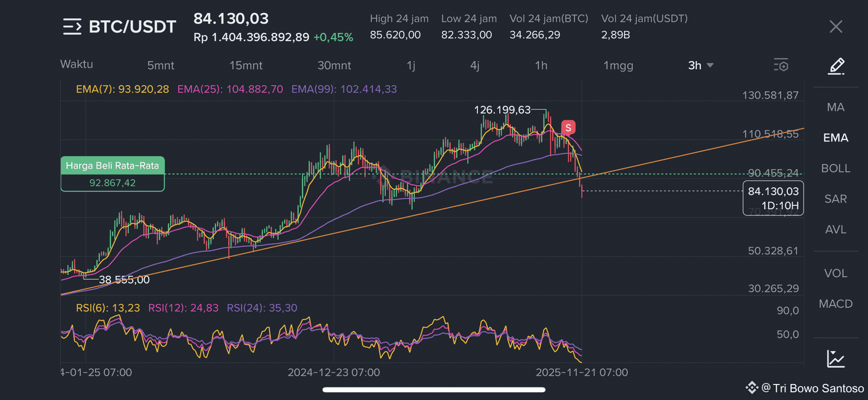This screenshot has width=868, height=400.
Task: Tap the red S sell marker
Action: 568,128
